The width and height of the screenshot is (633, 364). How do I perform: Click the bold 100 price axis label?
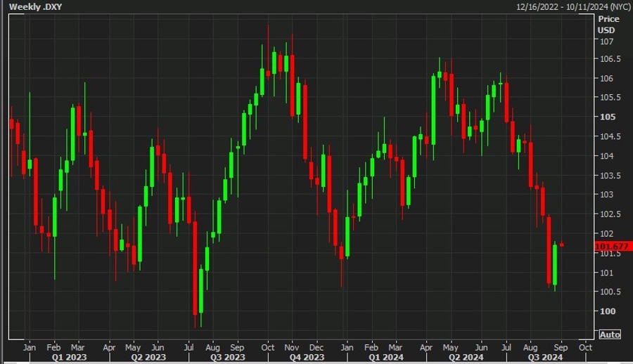coord(608,311)
